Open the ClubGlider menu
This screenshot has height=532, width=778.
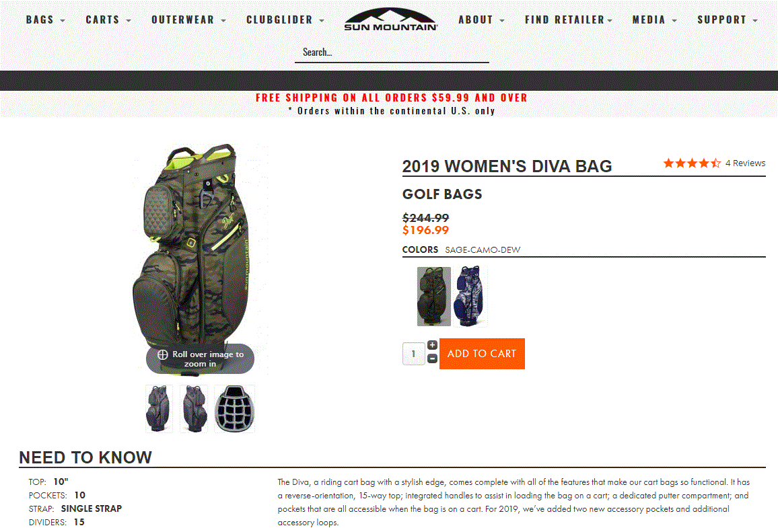tap(285, 20)
